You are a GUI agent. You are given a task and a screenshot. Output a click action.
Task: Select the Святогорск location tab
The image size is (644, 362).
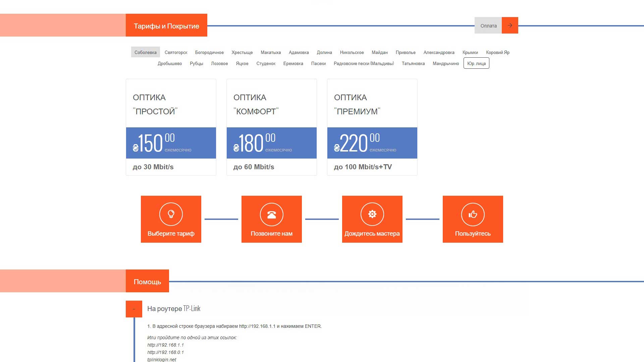click(176, 52)
